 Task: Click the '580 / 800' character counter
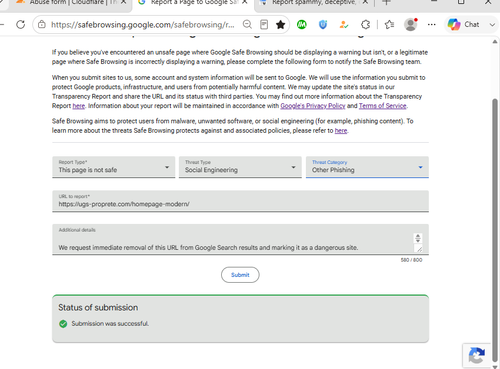pyautogui.click(x=411, y=260)
